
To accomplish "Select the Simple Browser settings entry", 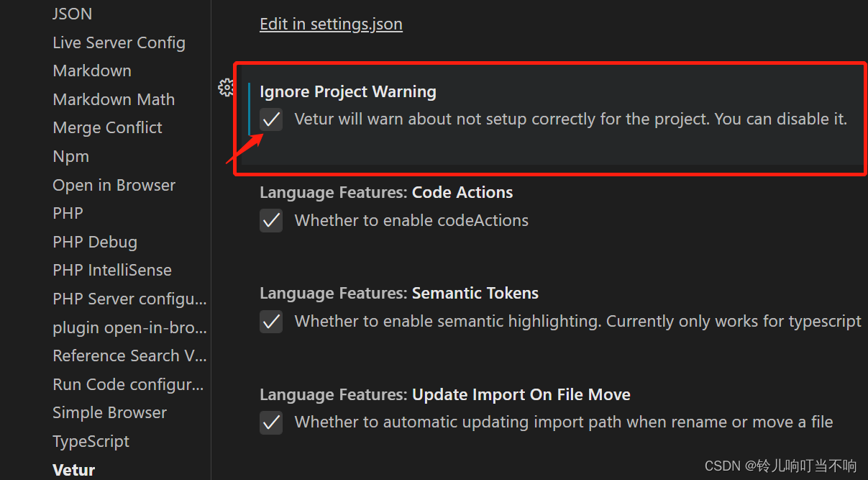I will [109, 412].
